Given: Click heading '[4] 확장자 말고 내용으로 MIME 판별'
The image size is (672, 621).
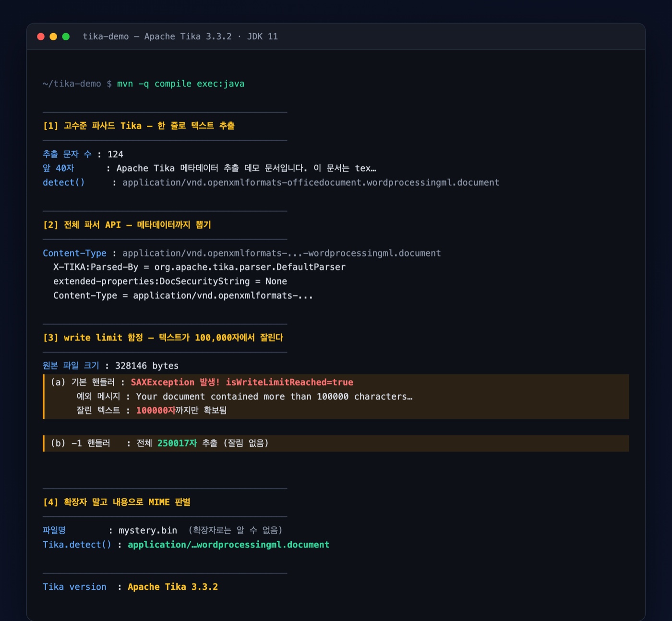Looking at the screenshot, I should [117, 502].
